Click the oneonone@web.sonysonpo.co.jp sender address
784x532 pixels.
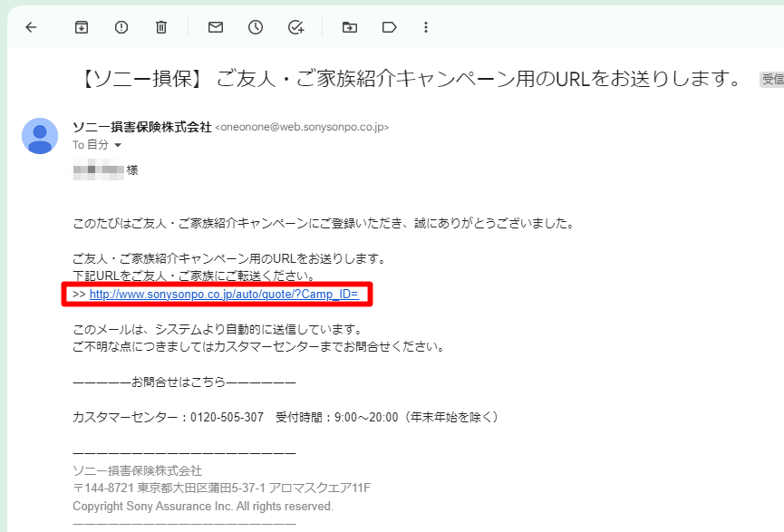coord(302,128)
